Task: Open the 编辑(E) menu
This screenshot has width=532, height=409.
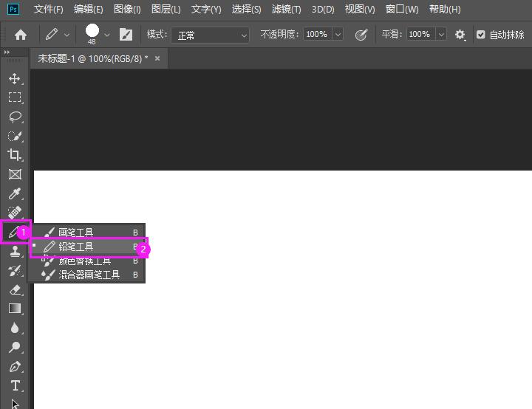Action: [88, 9]
